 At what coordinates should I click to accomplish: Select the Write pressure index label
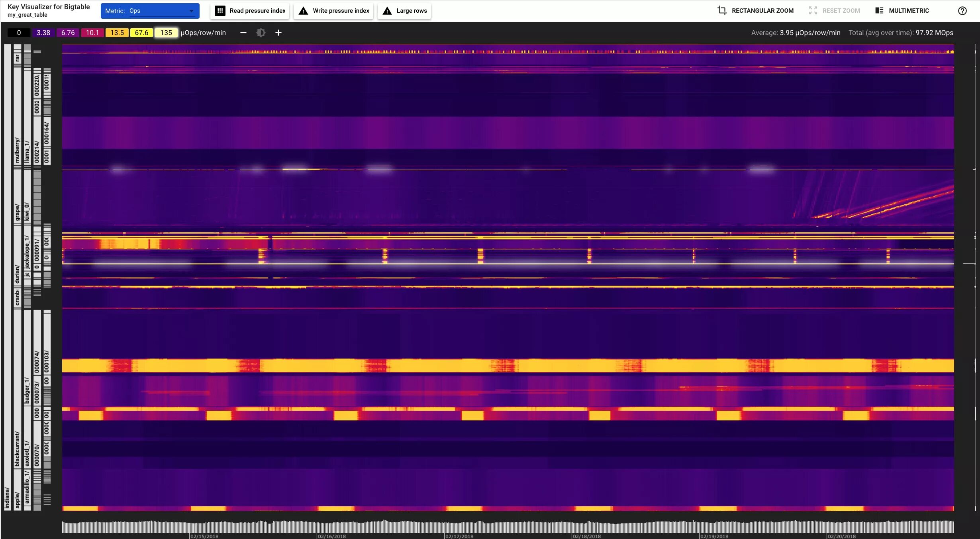click(341, 11)
